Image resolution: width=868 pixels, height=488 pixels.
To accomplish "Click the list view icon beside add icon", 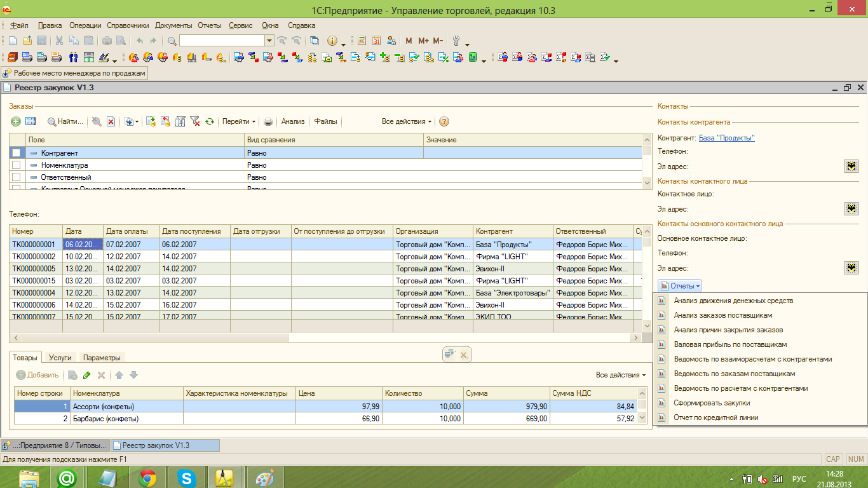I will tap(31, 121).
